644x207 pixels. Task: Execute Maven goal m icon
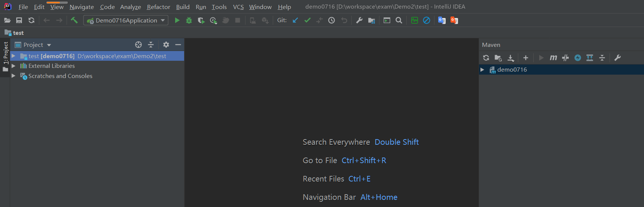[553, 58]
